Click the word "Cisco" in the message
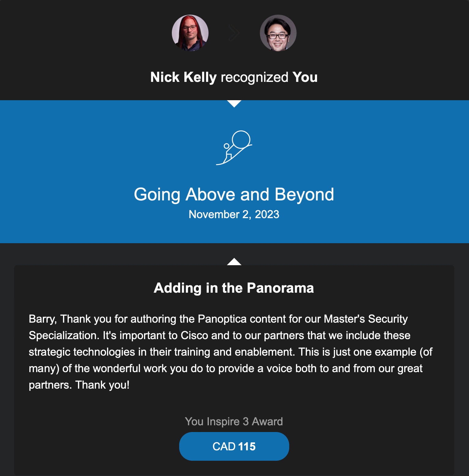 (x=194, y=336)
